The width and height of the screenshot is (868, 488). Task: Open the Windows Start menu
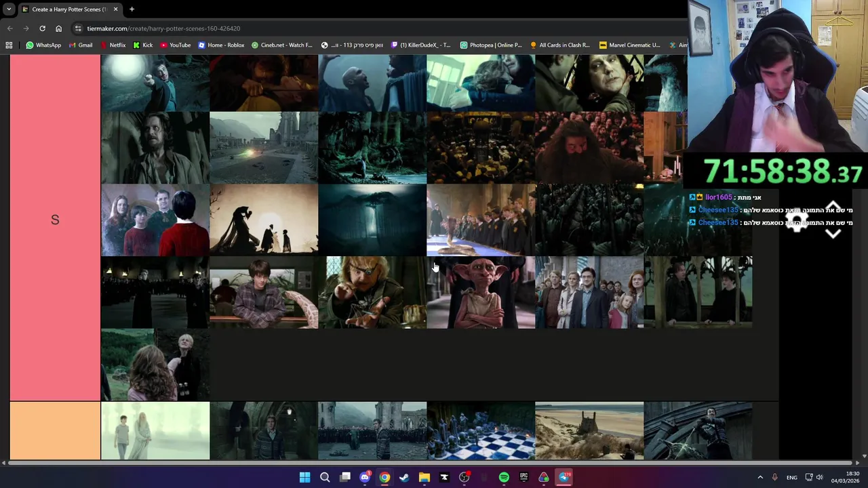304,477
